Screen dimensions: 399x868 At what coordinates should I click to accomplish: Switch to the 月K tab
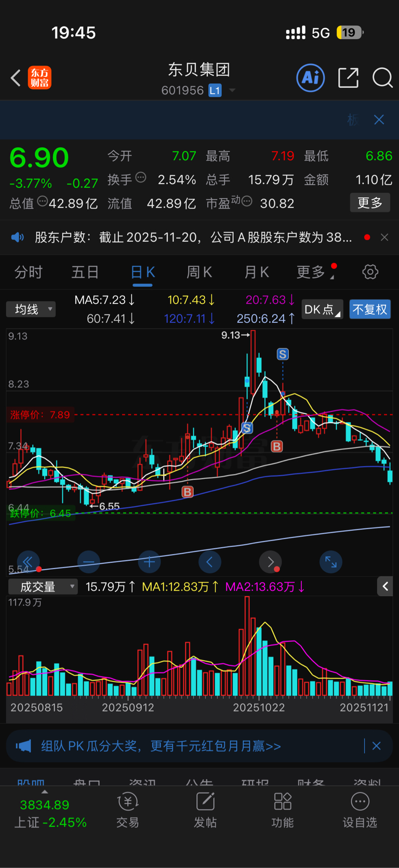pyautogui.click(x=257, y=272)
